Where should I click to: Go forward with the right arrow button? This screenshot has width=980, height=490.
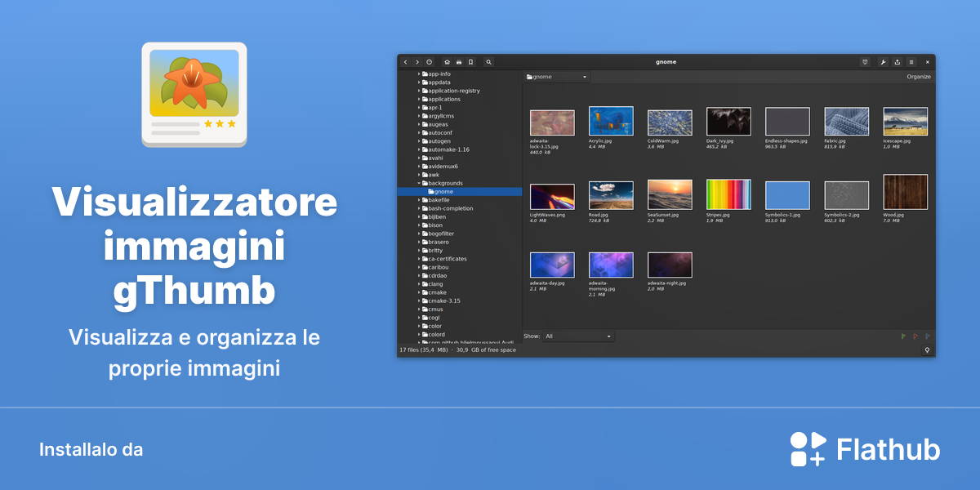pos(416,62)
